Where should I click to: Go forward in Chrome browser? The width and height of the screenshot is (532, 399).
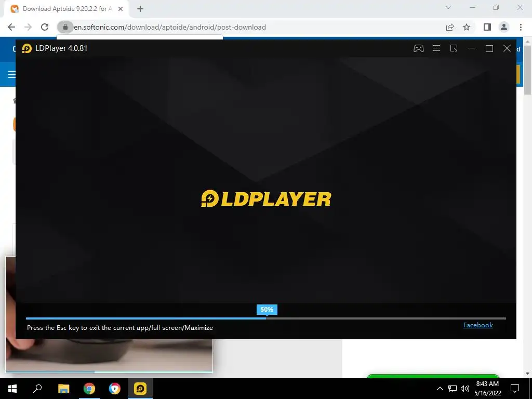click(28, 27)
